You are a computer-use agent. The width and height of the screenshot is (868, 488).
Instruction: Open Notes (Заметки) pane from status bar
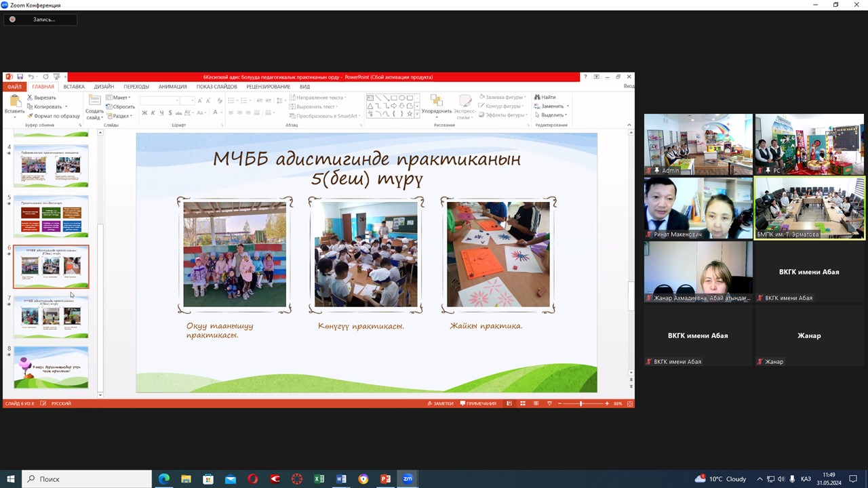tap(440, 403)
